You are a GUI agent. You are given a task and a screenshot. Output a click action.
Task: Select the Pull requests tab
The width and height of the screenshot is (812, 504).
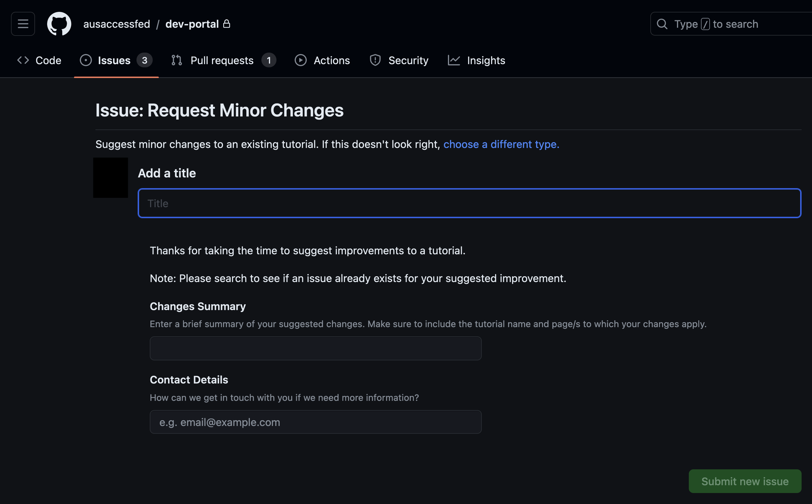click(222, 60)
